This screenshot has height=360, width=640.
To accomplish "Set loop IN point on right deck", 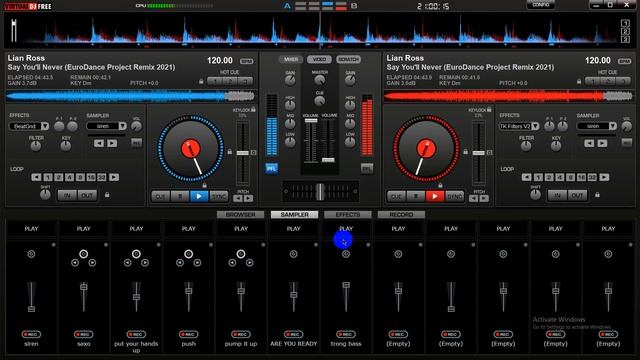I will pyautogui.click(x=557, y=196).
